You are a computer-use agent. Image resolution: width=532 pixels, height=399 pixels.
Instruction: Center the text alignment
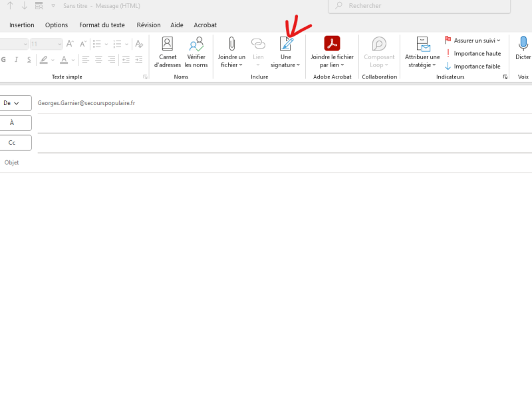tap(98, 60)
